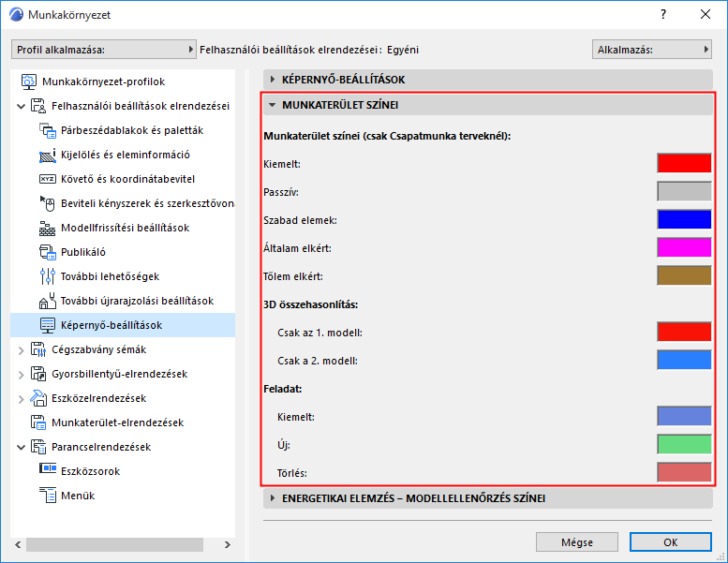Expand the Gyorsbillentyű-elrendezések tree node
The image size is (728, 563).
tap(21, 375)
